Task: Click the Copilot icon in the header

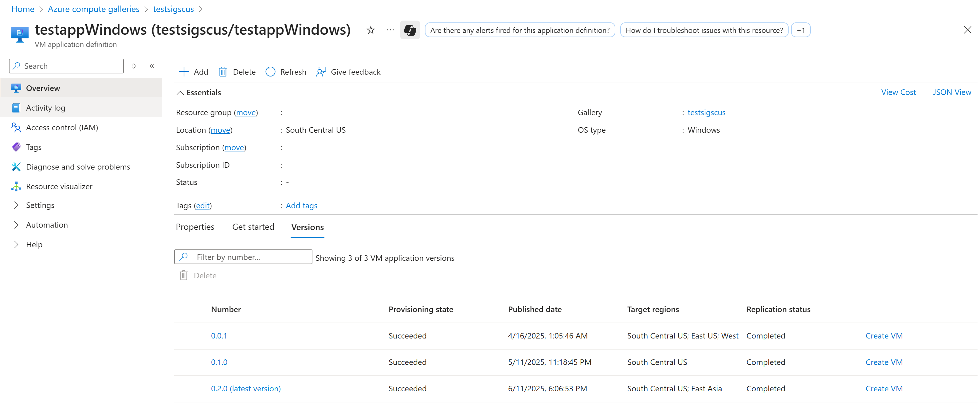Action: (x=410, y=30)
